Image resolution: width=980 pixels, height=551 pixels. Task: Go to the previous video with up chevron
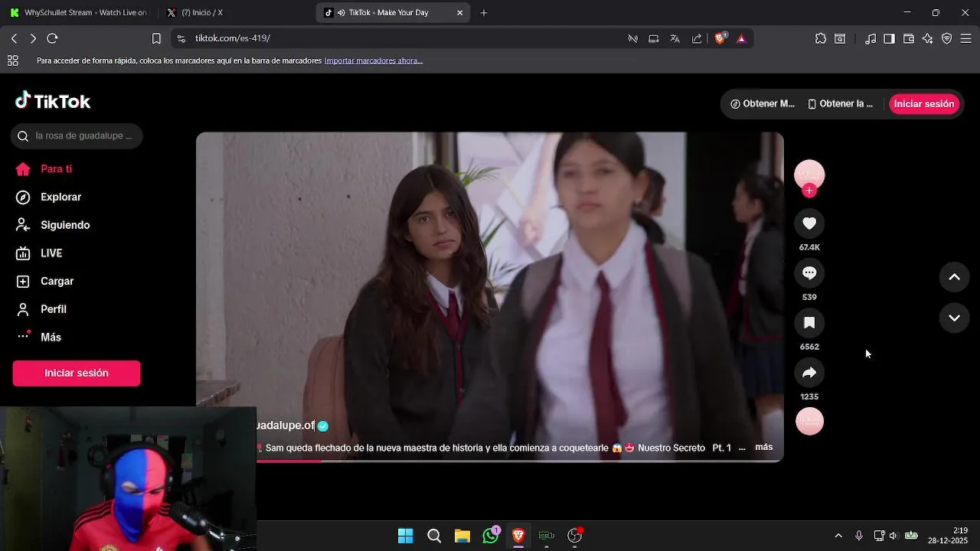[954, 277]
